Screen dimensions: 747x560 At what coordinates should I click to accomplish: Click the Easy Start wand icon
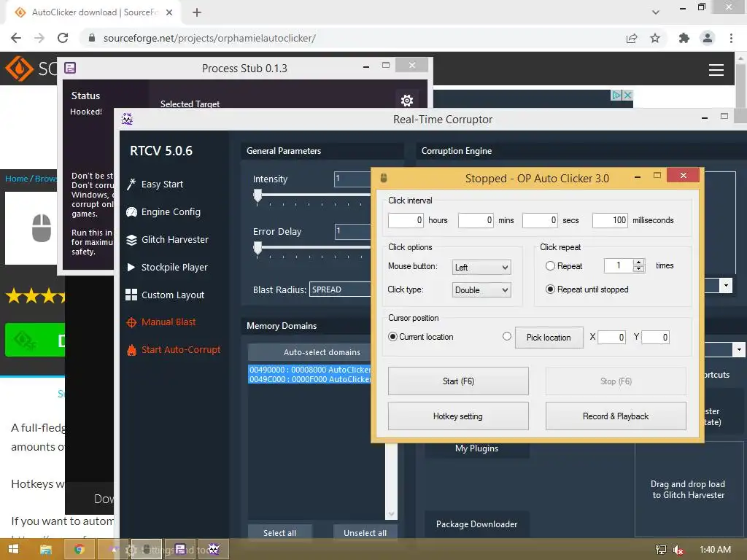tap(131, 184)
